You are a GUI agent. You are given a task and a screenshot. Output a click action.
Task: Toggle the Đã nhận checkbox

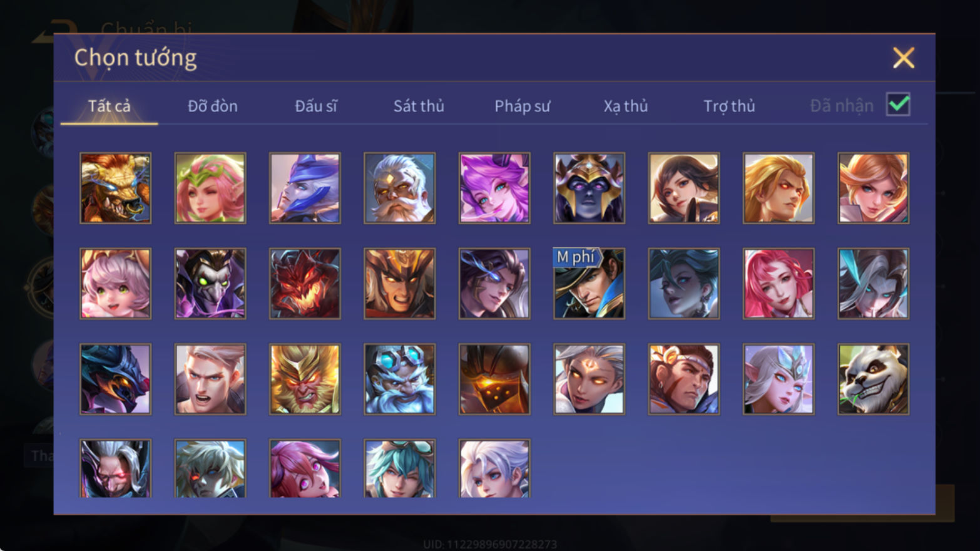(898, 105)
